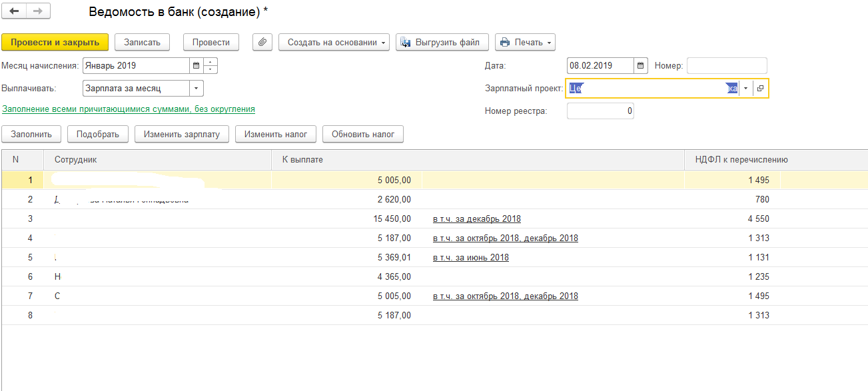
Task: Open link в т.ч. за июнь 2018
Action: pyautogui.click(x=471, y=257)
